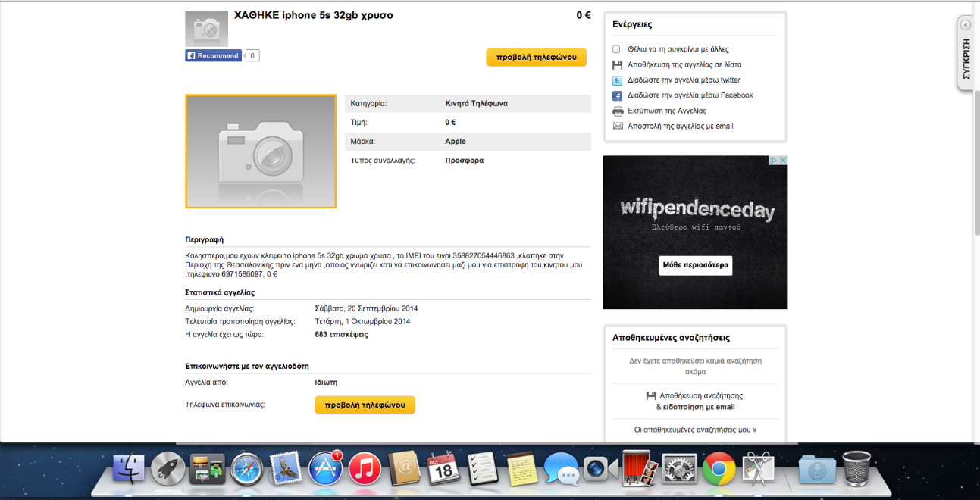The width and height of the screenshot is (980, 500).
Task: Click the printer icon for Εκτύπωση
Action: pos(618,111)
